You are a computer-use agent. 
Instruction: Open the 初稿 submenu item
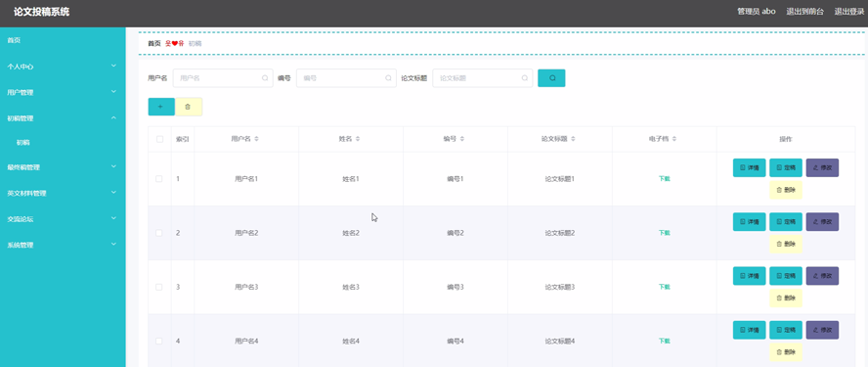[x=22, y=143]
